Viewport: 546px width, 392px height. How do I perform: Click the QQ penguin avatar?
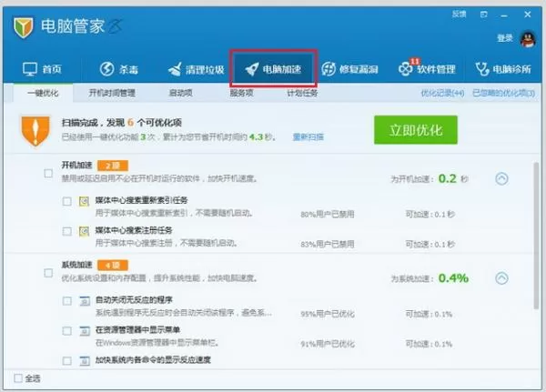(x=528, y=38)
